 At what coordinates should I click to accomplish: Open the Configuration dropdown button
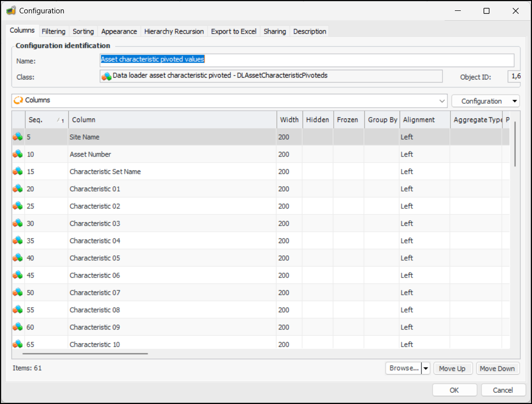coord(515,101)
